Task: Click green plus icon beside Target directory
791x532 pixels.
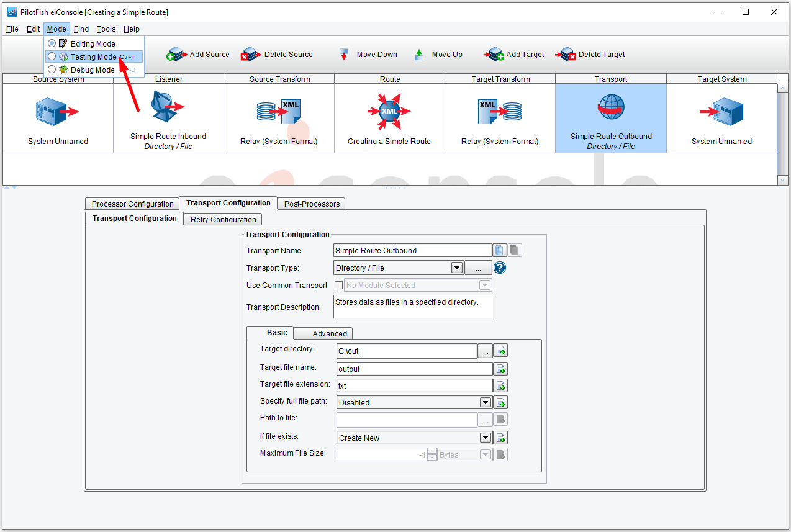Action: pos(501,351)
